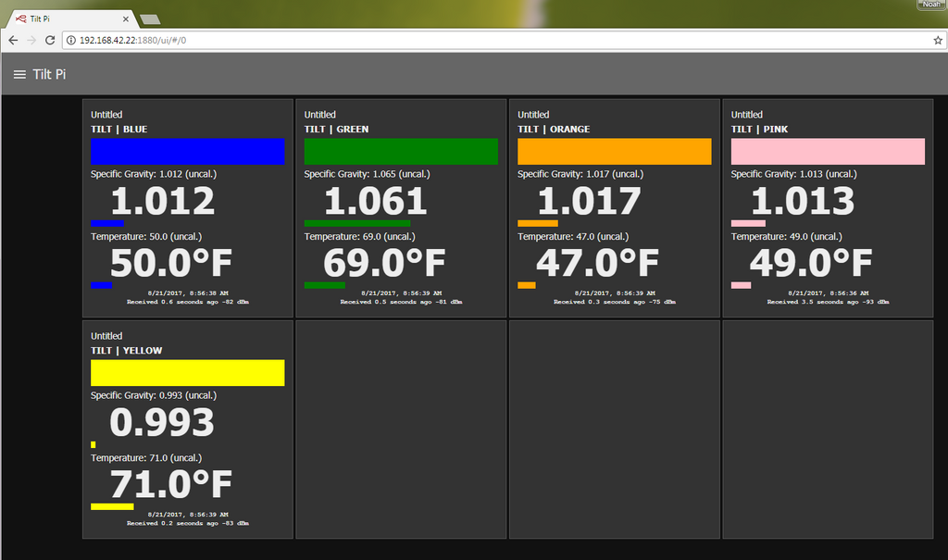Click the browser back arrow
Viewport: 948px width, 560px height.
click(x=13, y=41)
